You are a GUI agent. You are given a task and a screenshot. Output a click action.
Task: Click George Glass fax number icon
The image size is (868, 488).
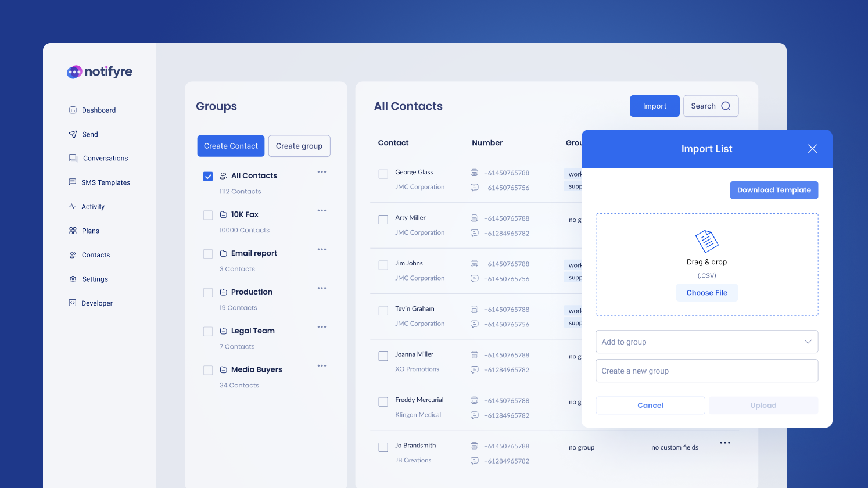[474, 173]
